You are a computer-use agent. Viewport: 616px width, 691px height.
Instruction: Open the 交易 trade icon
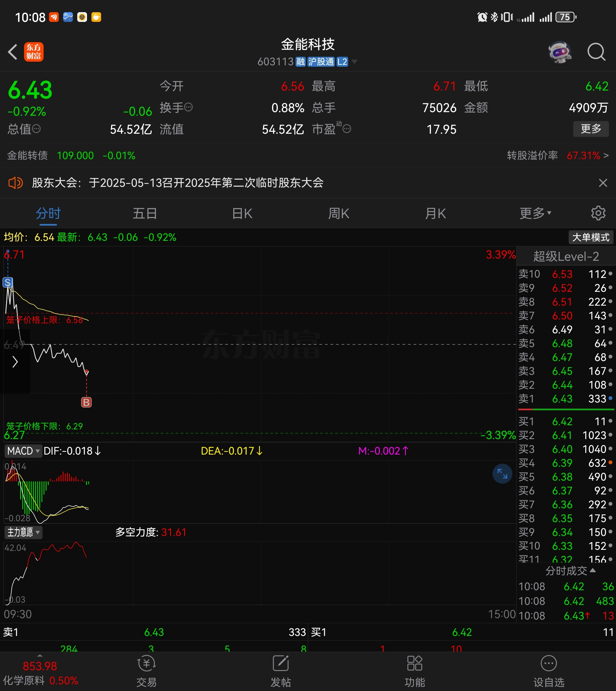tap(147, 672)
